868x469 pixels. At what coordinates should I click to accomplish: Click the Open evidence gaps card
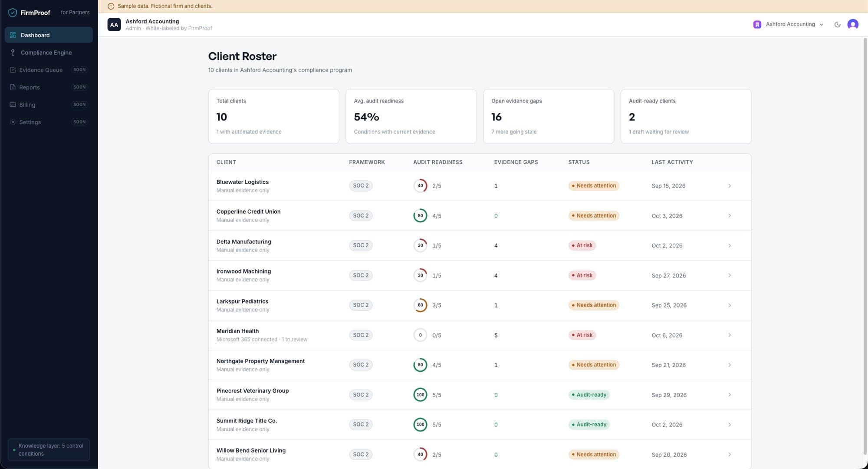[549, 116]
